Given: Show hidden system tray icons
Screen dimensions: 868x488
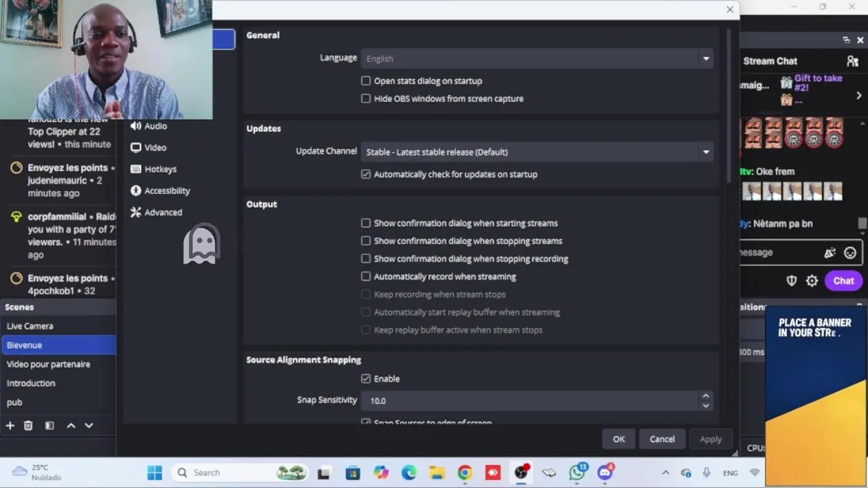Looking at the screenshot, I should tap(666, 472).
